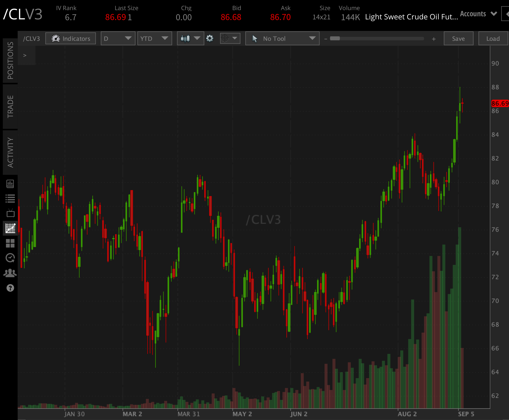
Task: Open the chart style candlestick selector
Action: coord(190,38)
